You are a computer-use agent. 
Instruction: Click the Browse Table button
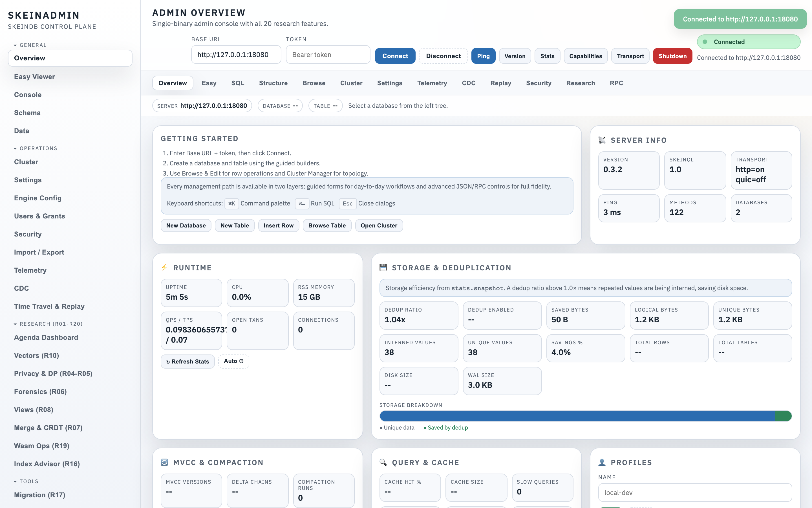tap(327, 225)
